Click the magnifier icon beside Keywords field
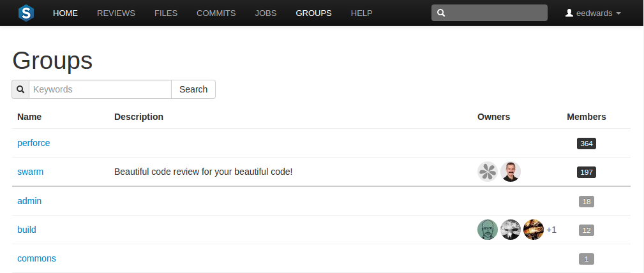The width and height of the screenshot is (644, 273). pos(20,89)
